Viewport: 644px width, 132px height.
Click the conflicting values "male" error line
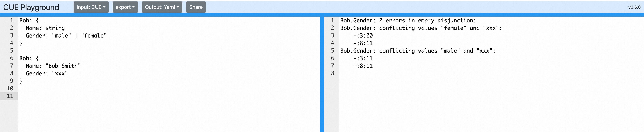(418, 51)
